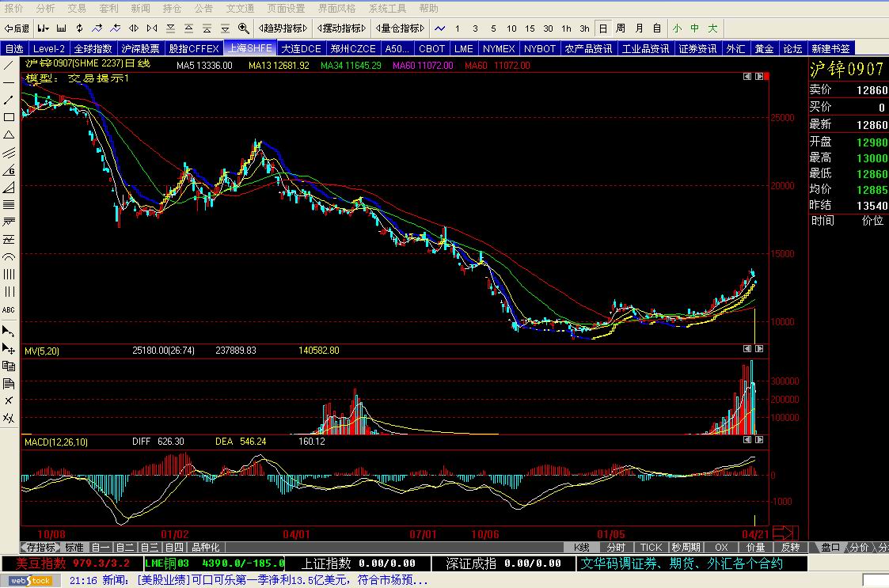Open the 趋势指标 trend indicator selector
Image resolution: width=889 pixels, height=588 pixels.
coord(283,28)
